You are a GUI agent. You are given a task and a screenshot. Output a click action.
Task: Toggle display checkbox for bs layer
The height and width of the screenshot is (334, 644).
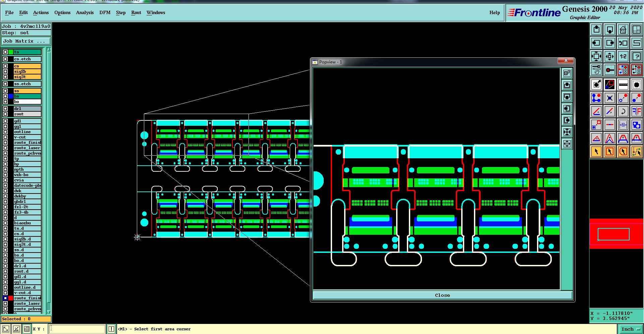click(x=5, y=96)
